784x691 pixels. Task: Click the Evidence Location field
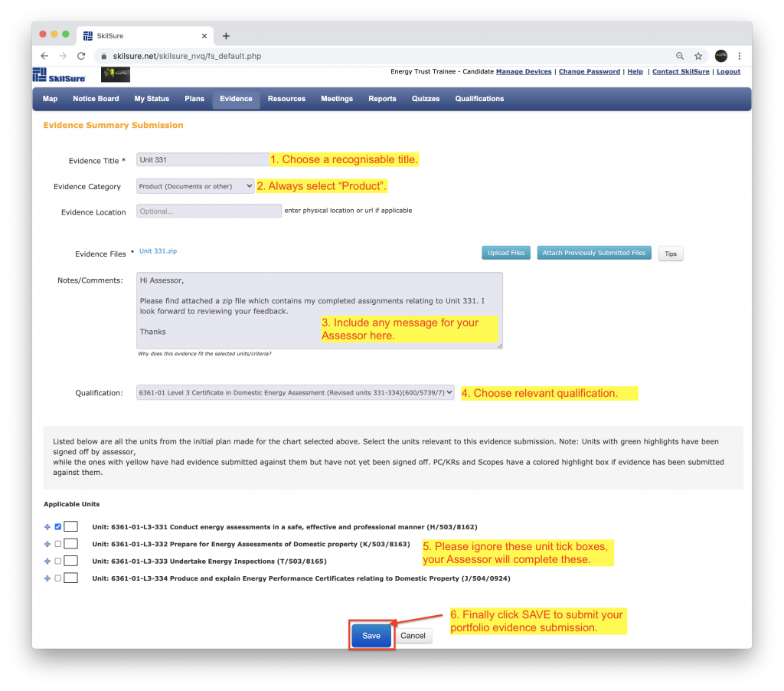pos(209,211)
